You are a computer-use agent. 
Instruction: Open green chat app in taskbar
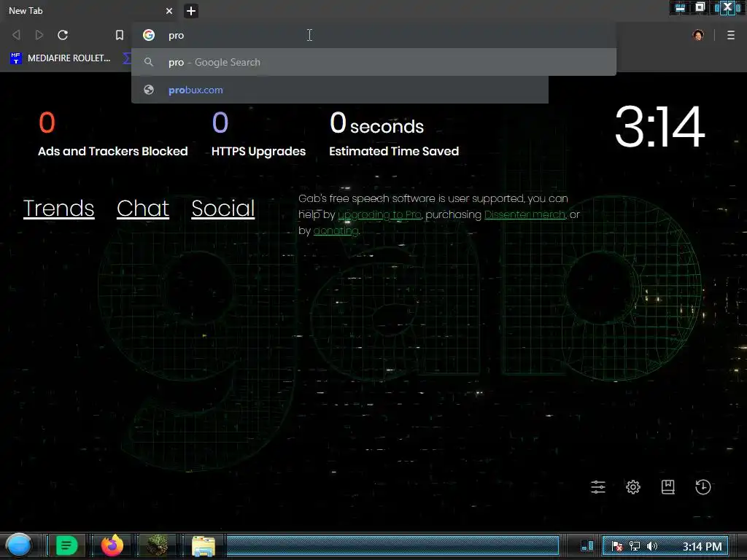coord(66,545)
